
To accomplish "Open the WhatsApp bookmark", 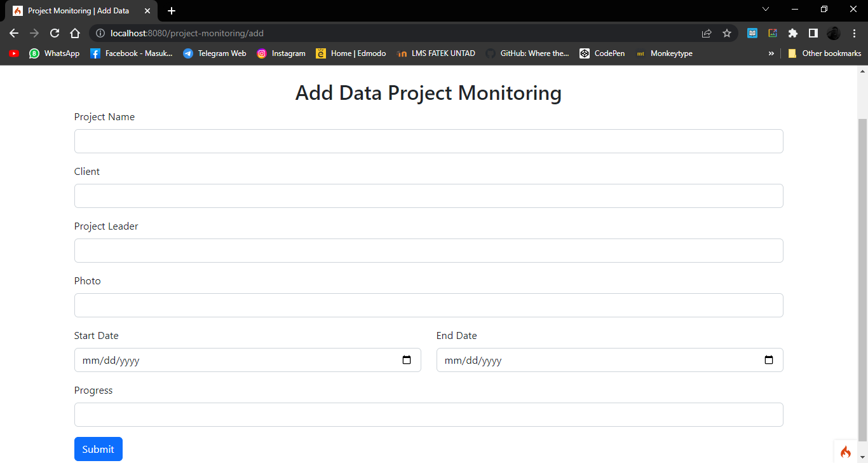I will tap(55, 53).
